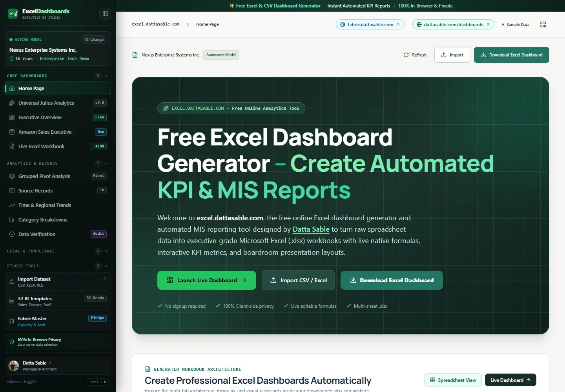
Task: Click excel.dattasable.com breadcrumb
Action: pos(155,24)
